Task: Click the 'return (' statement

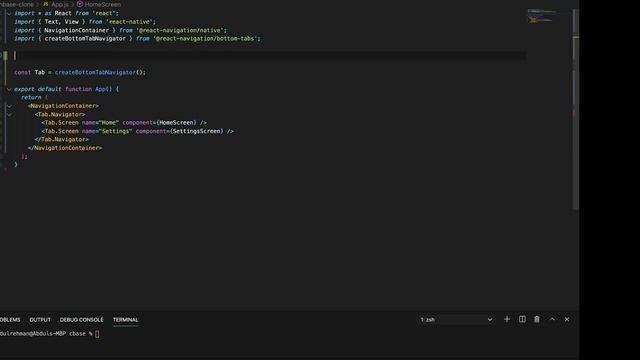Action: 34,97
